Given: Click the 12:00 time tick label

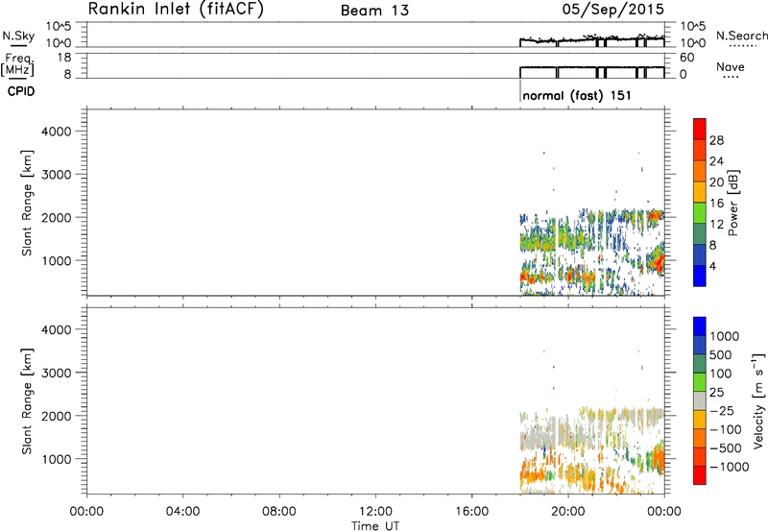Looking at the screenshot, I should point(375,512).
